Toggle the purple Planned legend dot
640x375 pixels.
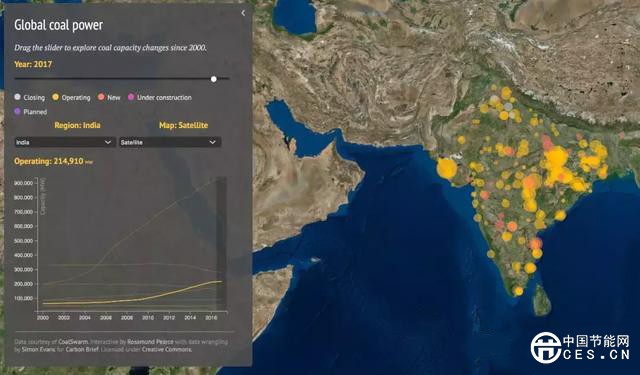pos(17,111)
